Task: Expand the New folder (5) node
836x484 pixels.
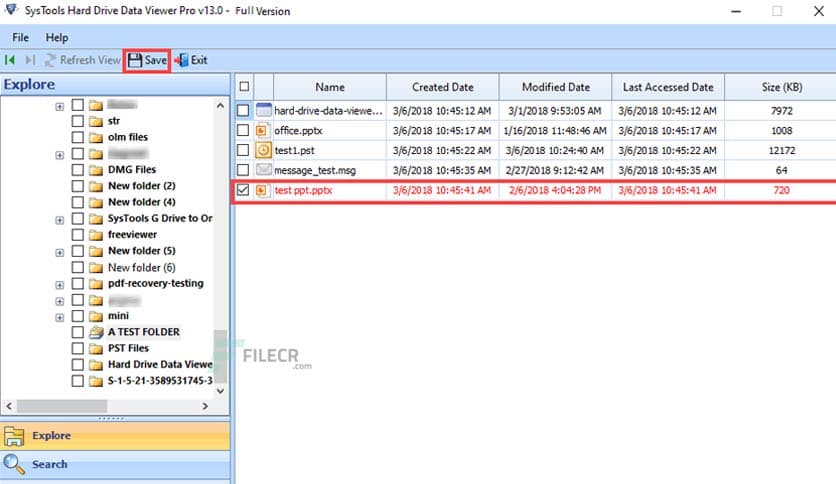Action: click(x=60, y=253)
